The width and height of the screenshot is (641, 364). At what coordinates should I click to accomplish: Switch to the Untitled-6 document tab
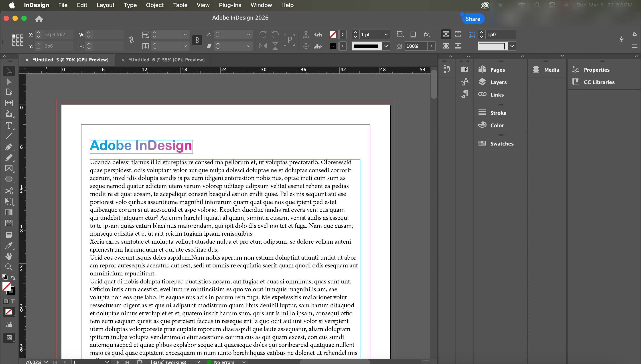click(x=166, y=60)
